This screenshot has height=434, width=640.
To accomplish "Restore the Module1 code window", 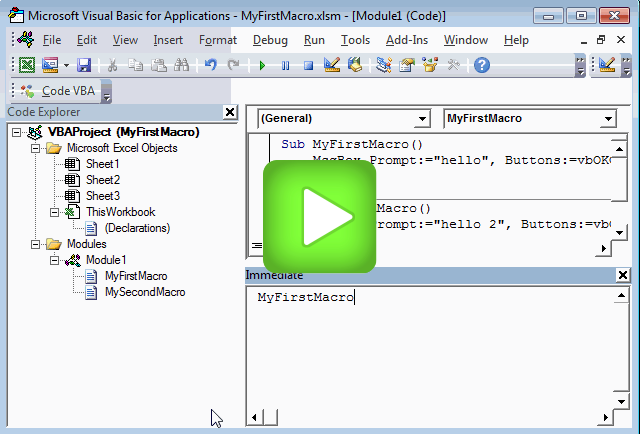I will 601,40.
